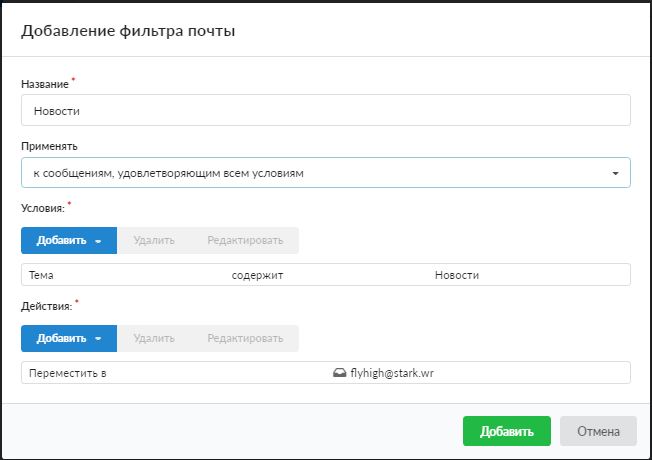652x460 pixels.
Task: Click the Добавление фильтра почты dialog title
Action: [x=128, y=31]
